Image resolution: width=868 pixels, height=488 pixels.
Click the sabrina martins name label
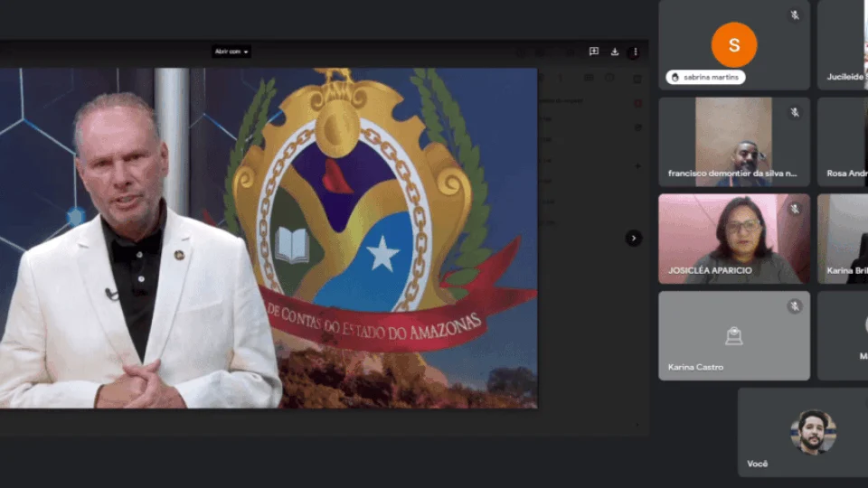click(705, 78)
